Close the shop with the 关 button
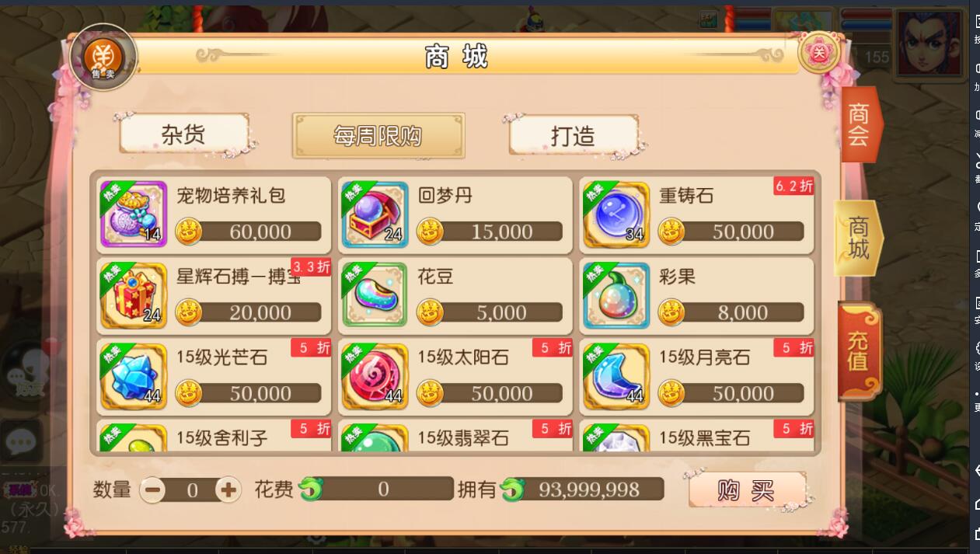The width and height of the screenshot is (980, 554). 819,52
